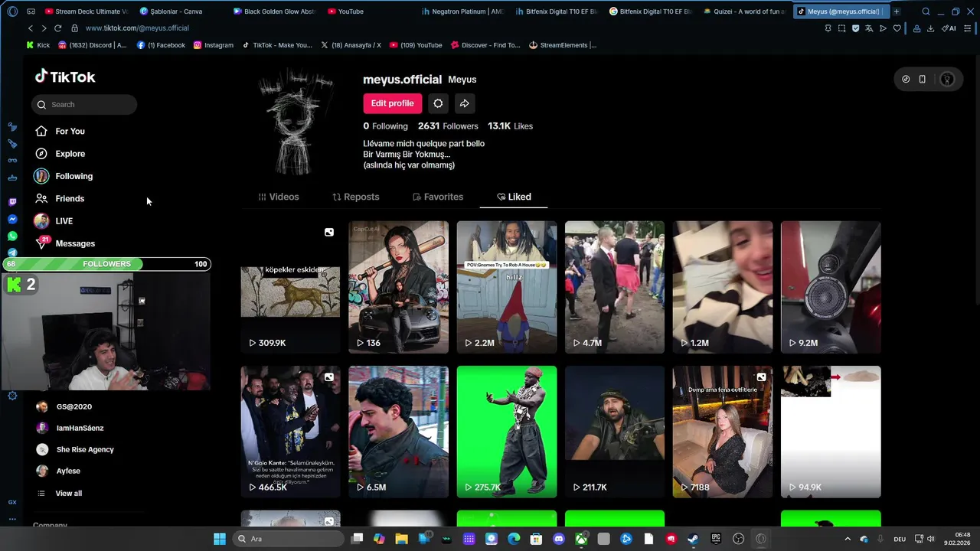
Task: Open Discord from the taskbar
Action: [x=558, y=539]
